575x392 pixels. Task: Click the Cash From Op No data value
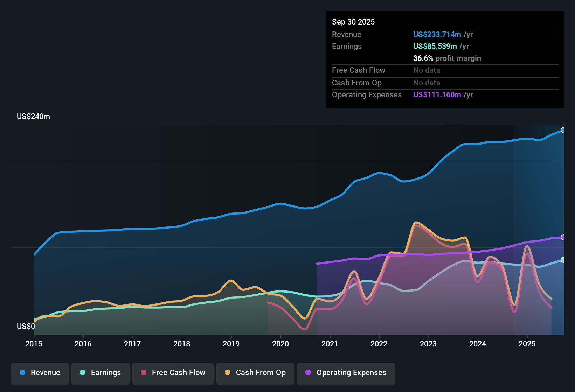pos(427,83)
